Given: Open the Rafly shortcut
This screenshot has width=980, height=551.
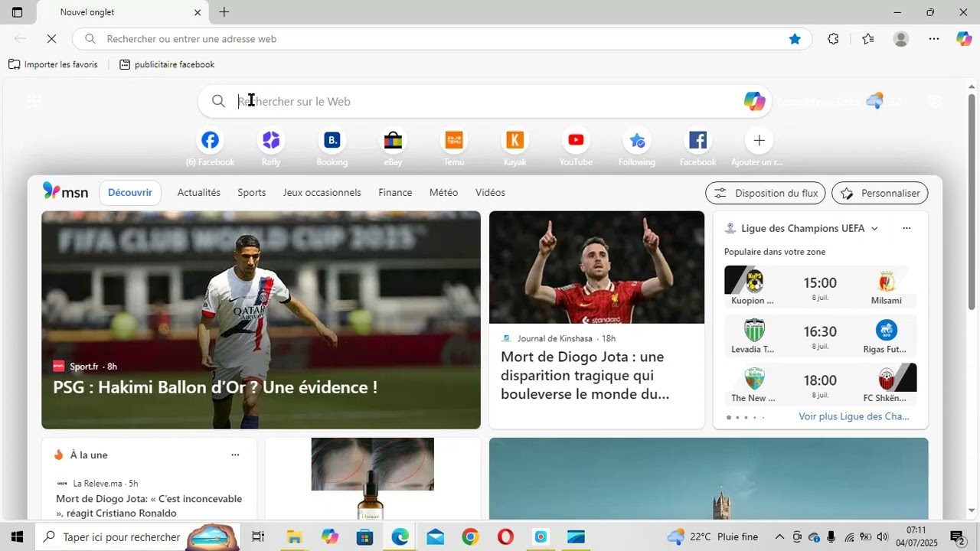Looking at the screenshot, I should (x=271, y=147).
